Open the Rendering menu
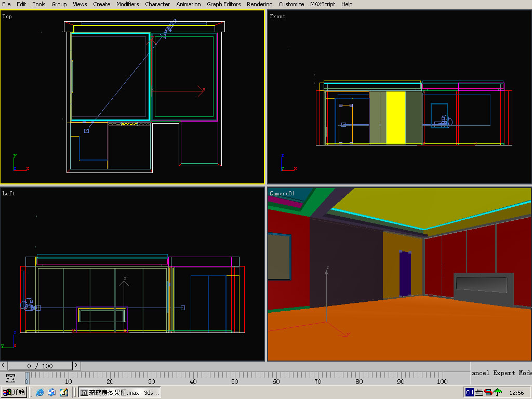Viewport: 532px width, 399px height. click(x=259, y=4)
